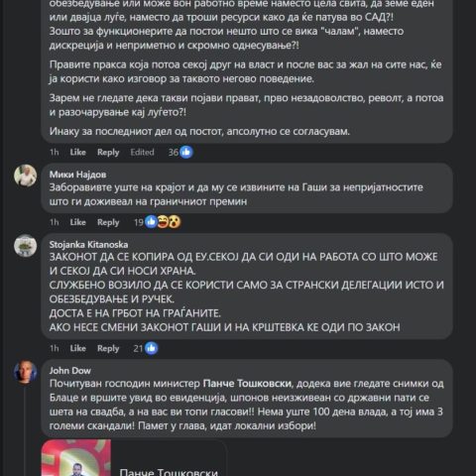Open John Dow's profile avatar

[26, 372]
